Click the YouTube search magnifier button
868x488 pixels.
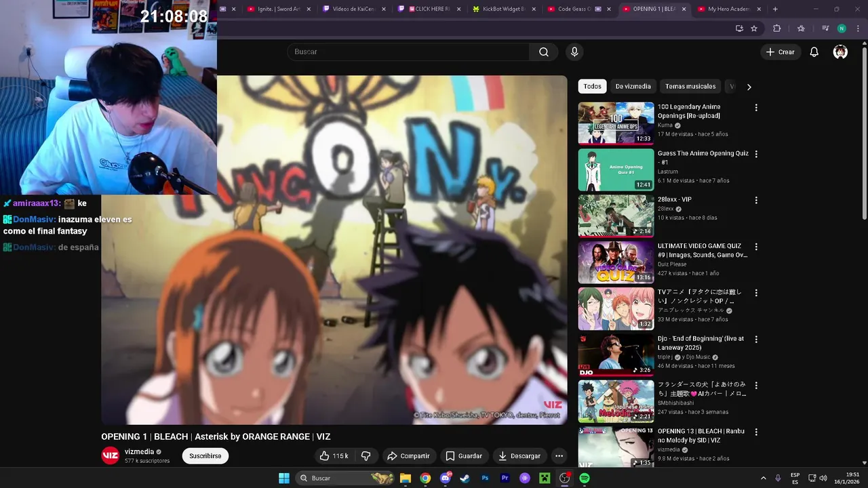pos(544,52)
